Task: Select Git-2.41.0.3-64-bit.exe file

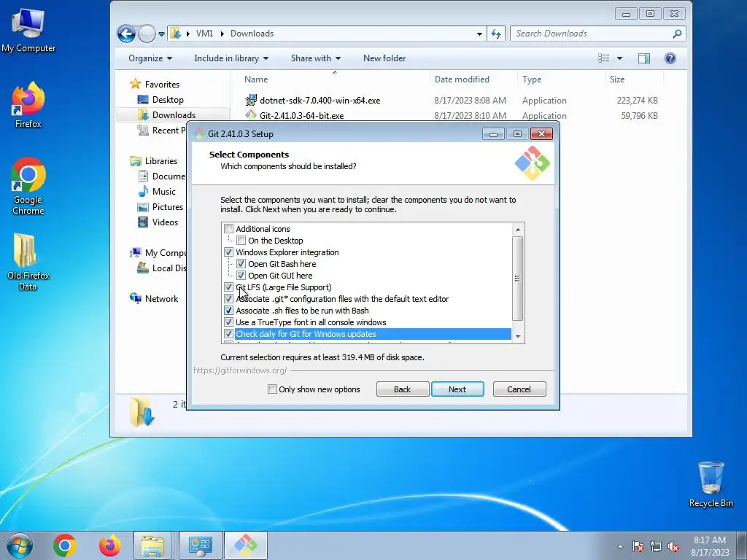Action: click(x=301, y=115)
